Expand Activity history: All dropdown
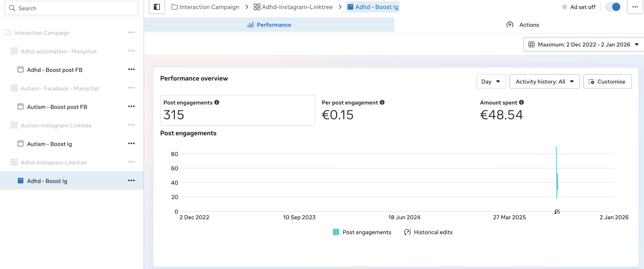 click(544, 82)
